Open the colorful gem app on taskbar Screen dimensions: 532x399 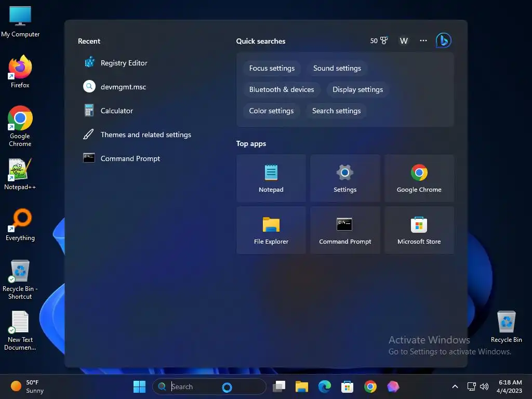point(393,387)
